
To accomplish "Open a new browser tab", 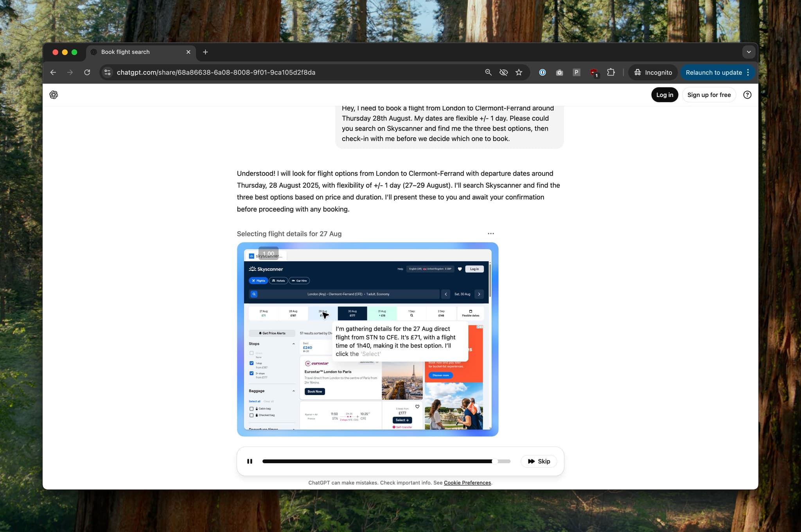I will point(205,52).
